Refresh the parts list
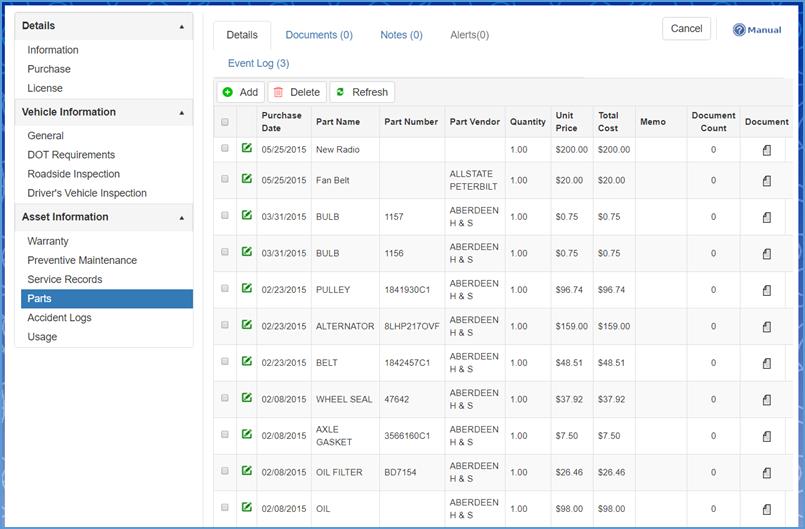The width and height of the screenshot is (805, 529). tap(362, 92)
